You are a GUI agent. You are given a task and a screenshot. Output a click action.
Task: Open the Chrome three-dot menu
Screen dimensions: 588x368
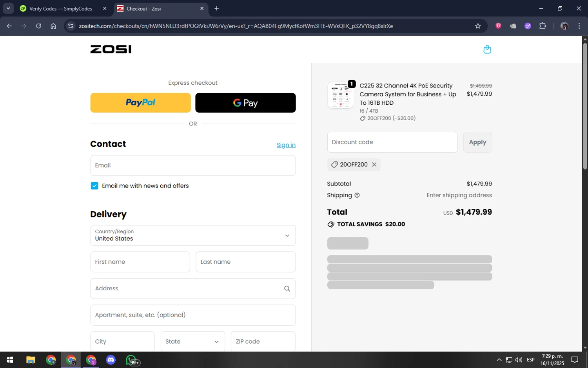coord(579,26)
